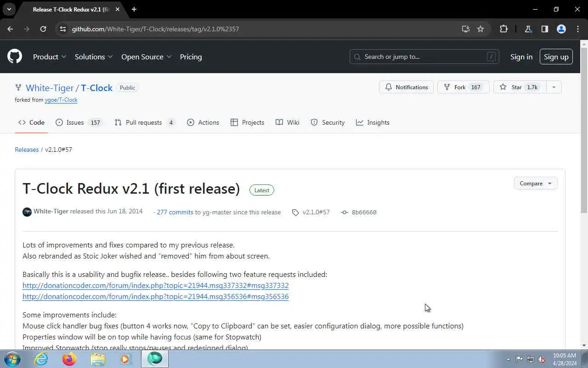Image resolution: width=588 pixels, height=368 pixels.
Task: Open Internet Explorer from taskbar
Action: pos(41,359)
